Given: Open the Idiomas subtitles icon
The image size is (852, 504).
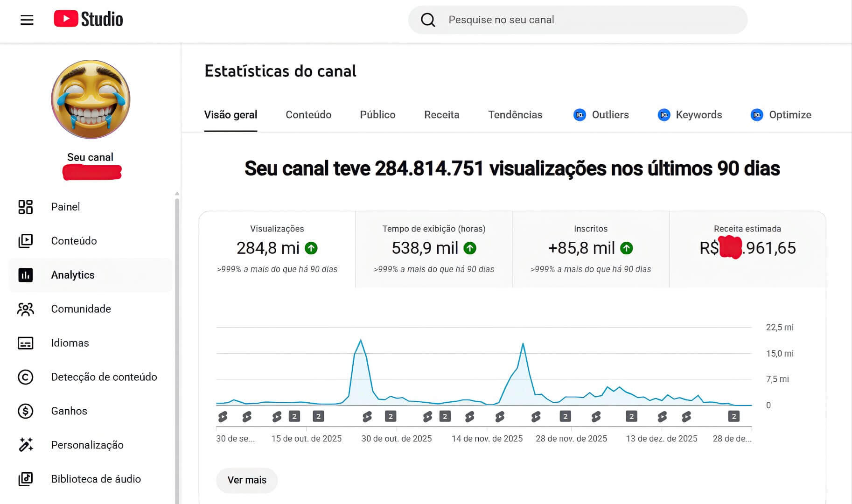Looking at the screenshot, I should (25, 343).
